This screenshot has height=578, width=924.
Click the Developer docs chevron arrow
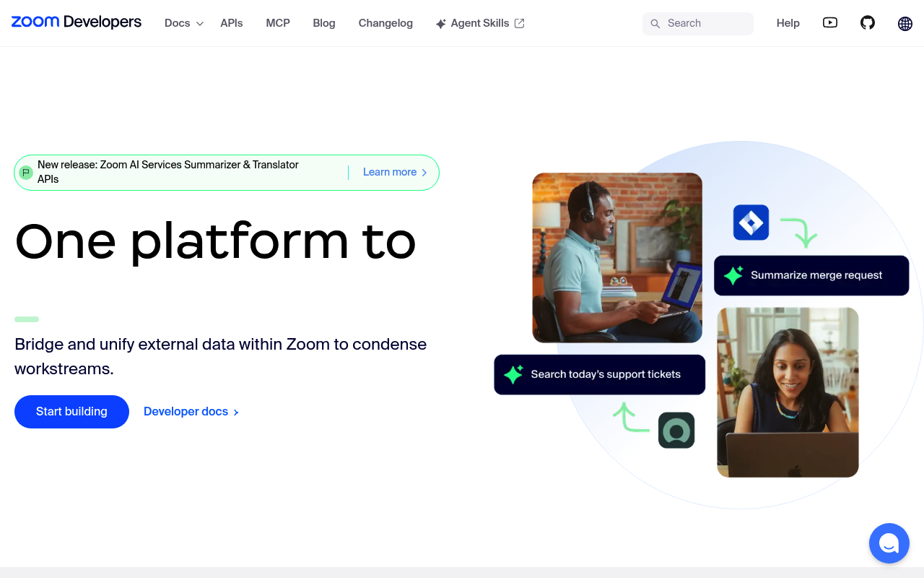click(x=236, y=413)
